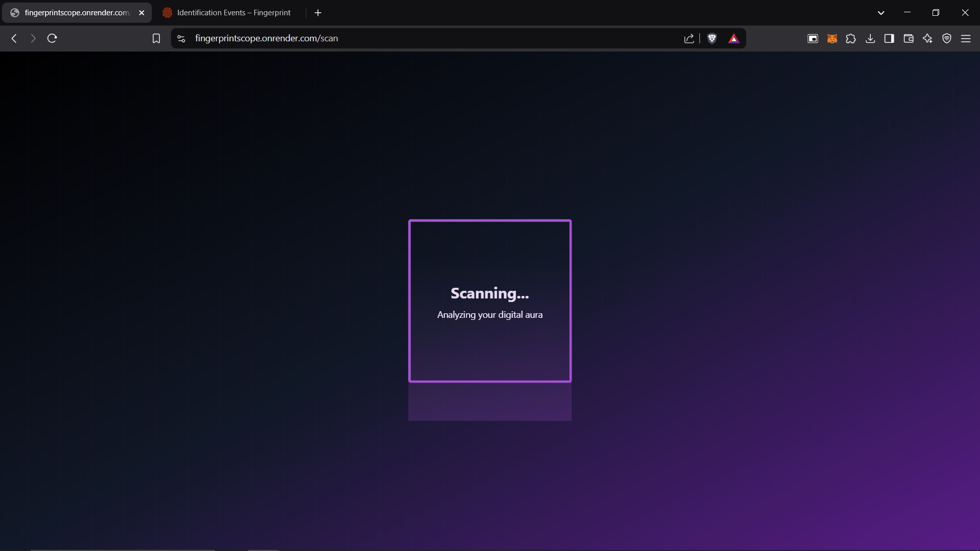Viewport: 980px width, 551px height.
Task: Launch the Leo AI sparkle assistant
Action: coord(927,39)
